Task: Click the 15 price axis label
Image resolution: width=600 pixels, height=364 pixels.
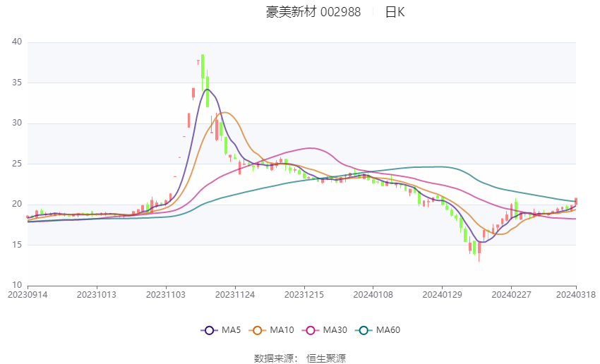Action: pyautogui.click(x=17, y=244)
